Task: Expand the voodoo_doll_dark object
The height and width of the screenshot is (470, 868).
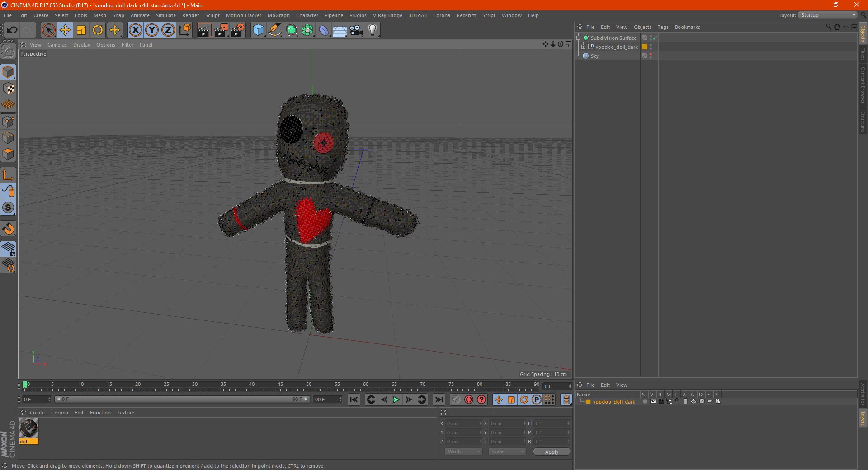Action: tap(584, 47)
